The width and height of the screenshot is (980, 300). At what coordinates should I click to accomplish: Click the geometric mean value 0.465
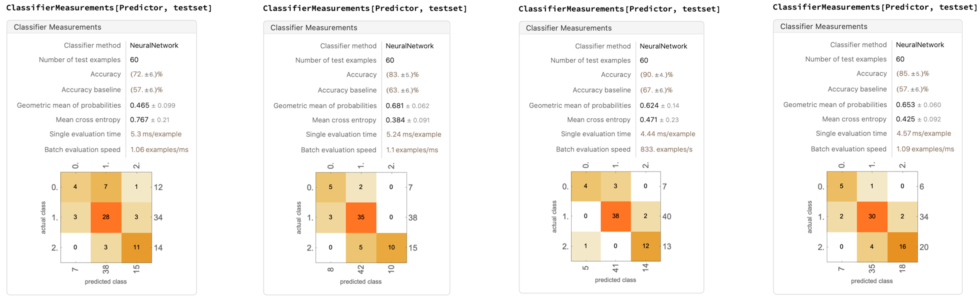click(x=140, y=105)
